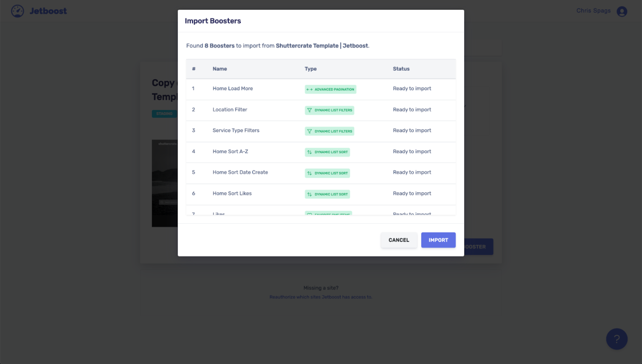Click the STAGING badge
The image size is (642, 364).
(x=164, y=113)
